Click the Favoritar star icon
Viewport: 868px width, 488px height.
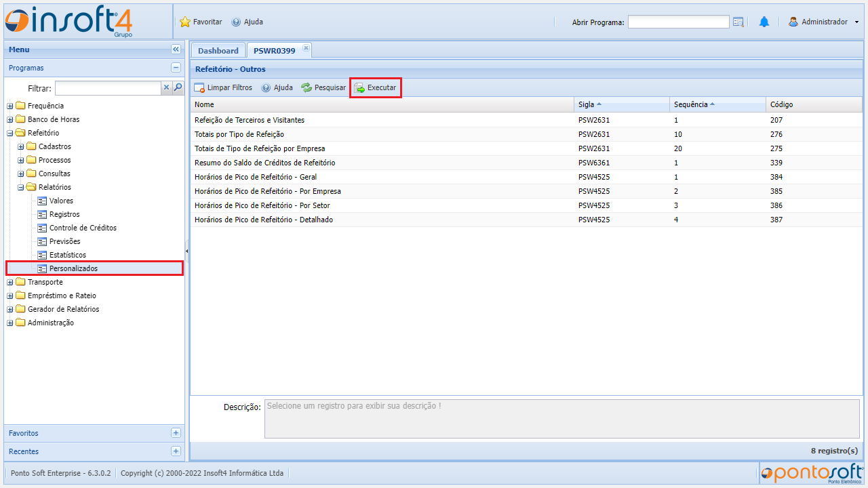pyautogui.click(x=185, y=22)
